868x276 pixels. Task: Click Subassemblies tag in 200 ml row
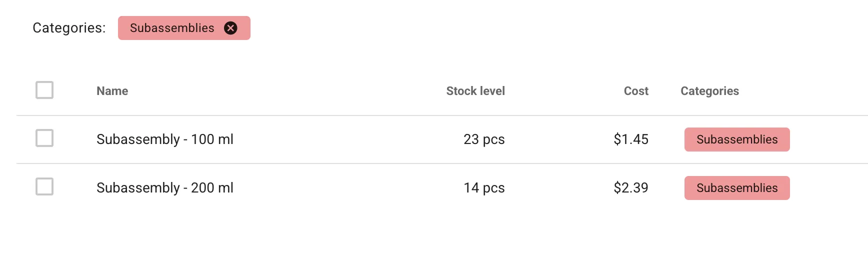point(736,188)
